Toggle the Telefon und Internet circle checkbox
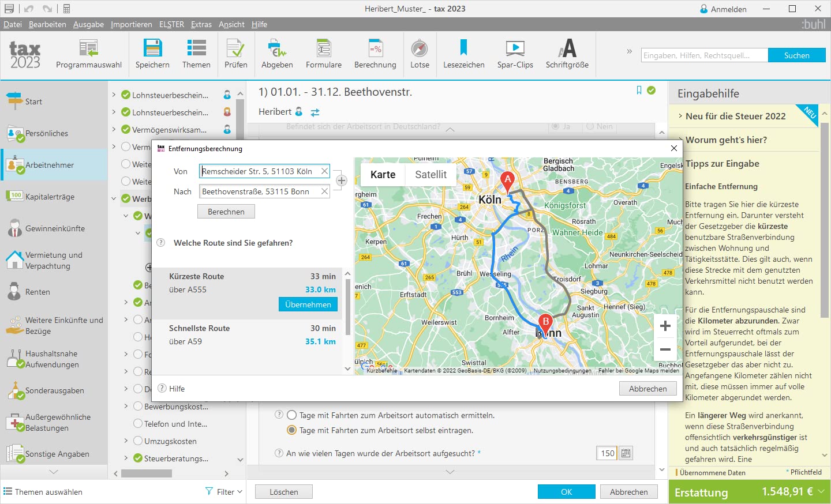831x504 pixels. 138,424
